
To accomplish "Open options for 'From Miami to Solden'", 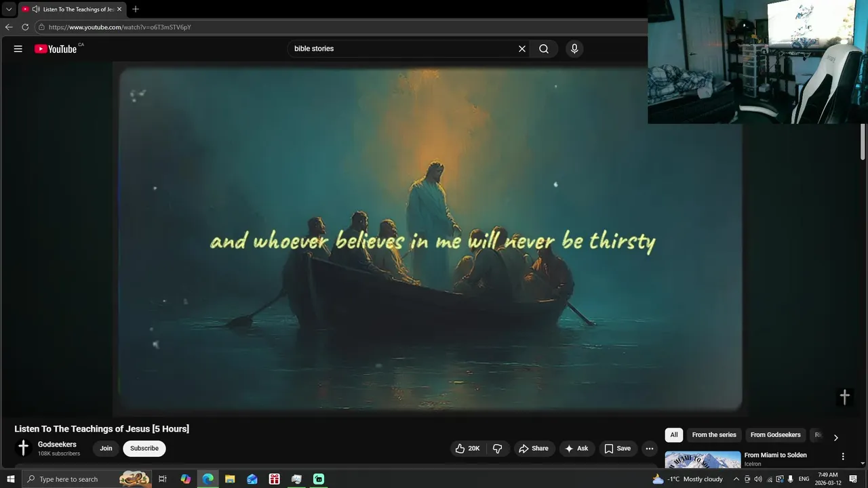I will (x=843, y=457).
